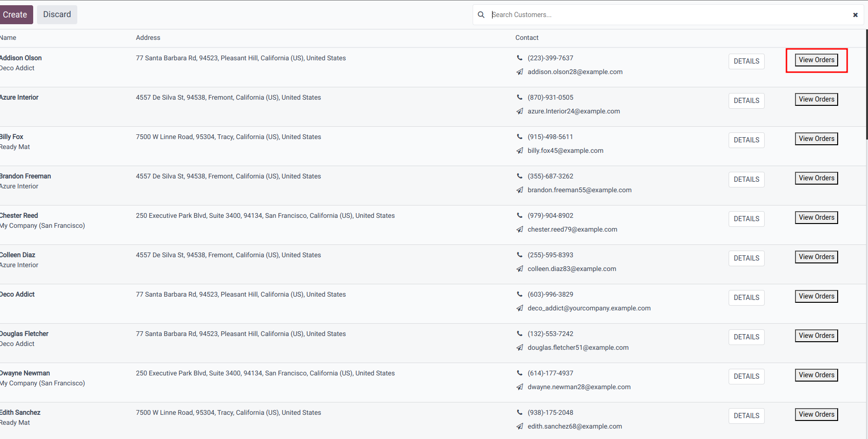Click the phone icon for Chester Reed

point(520,215)
